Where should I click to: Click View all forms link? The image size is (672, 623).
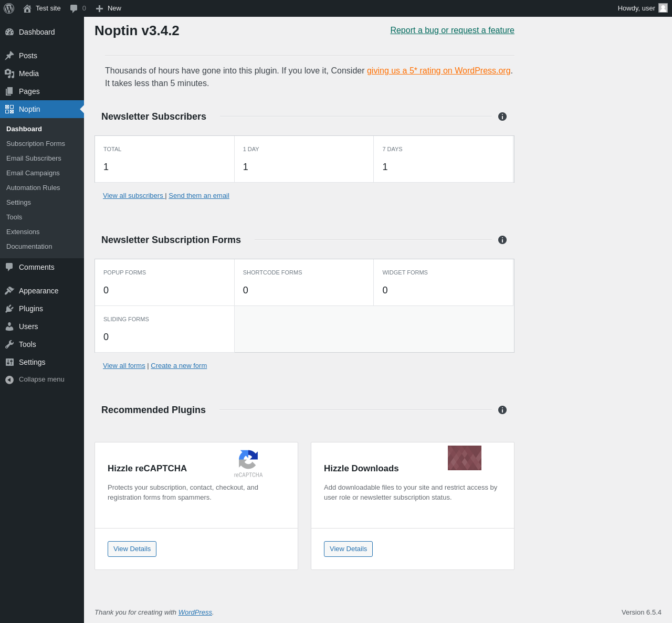pyautogui.click(x=124, y=366)
